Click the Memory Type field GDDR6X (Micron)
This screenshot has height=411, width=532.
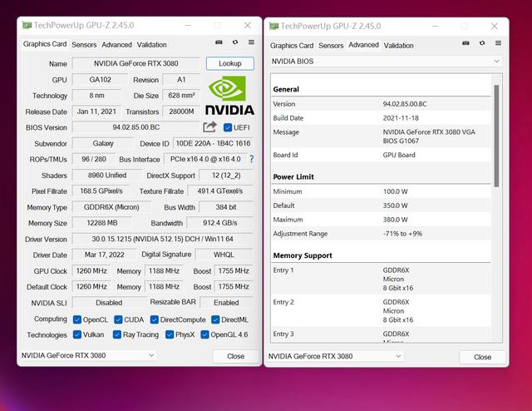[111, 207]
